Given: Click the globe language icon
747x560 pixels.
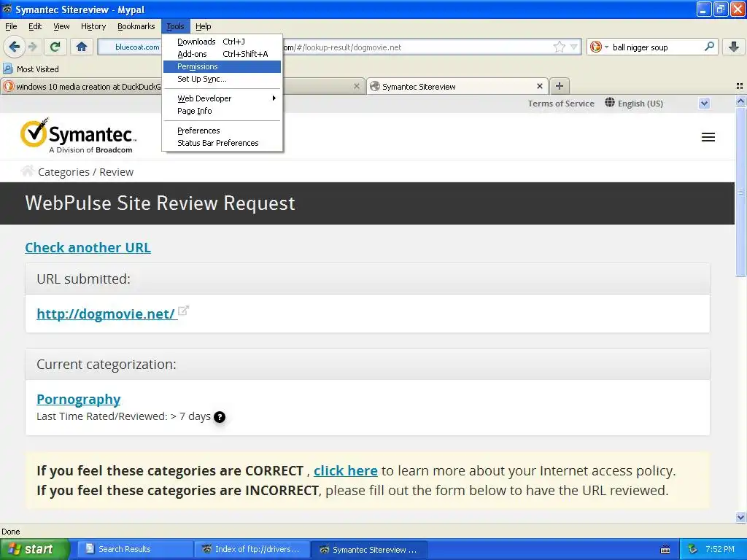Looking at the screenshot, I should (609, 102).
